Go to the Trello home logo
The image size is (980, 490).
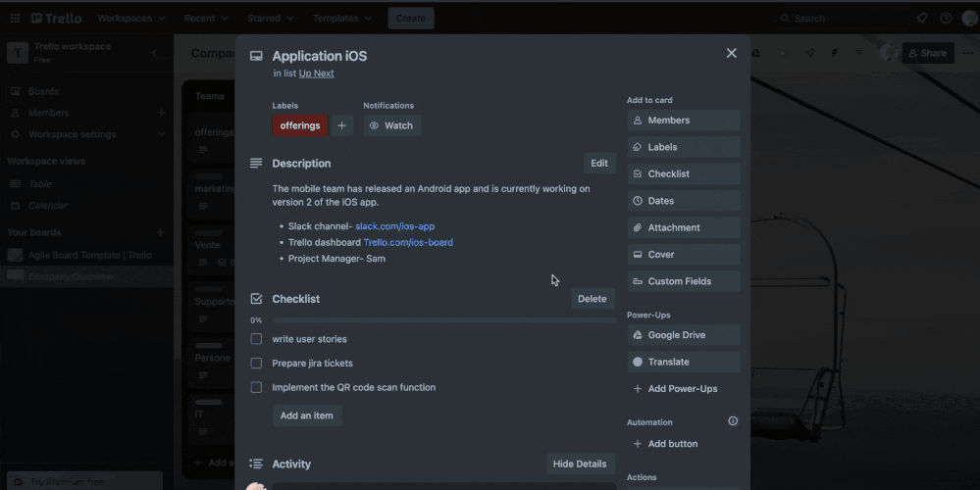pyautogui.click(x=56, y=18)
